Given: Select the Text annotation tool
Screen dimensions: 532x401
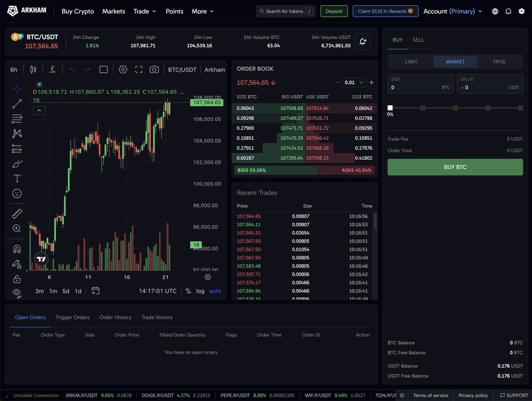Looking at the screenshot, I should pyautogui.click(x=17, y=178).
